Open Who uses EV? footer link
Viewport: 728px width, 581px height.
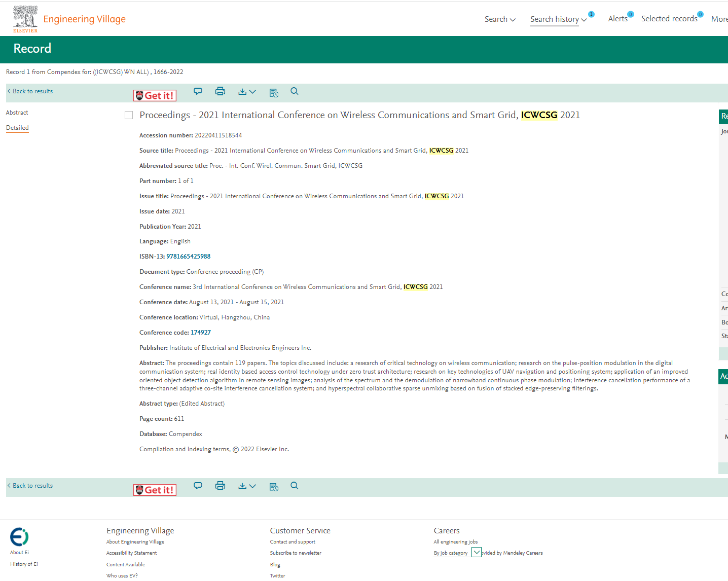click(122, 576)
